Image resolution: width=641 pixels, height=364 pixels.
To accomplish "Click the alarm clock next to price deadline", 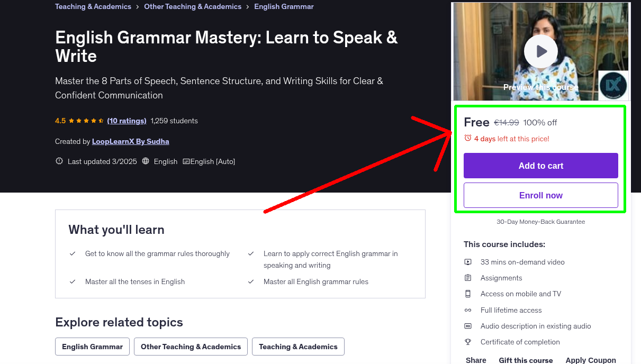I will pos(468,137).
